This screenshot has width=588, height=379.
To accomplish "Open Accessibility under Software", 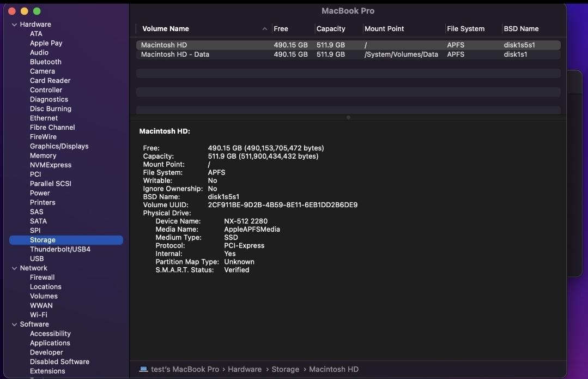I will pyautogui.click(x=50, y=334).
